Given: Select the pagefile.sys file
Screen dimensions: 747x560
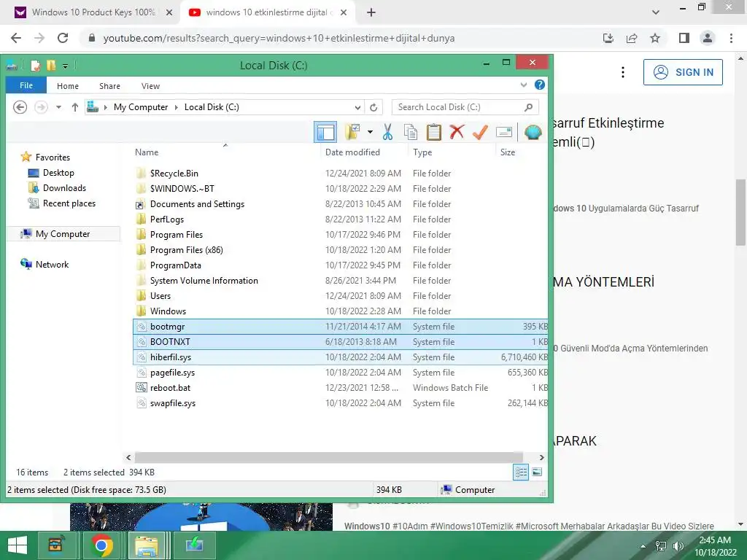Looking at the screenshot, I should tap(341, 373).
